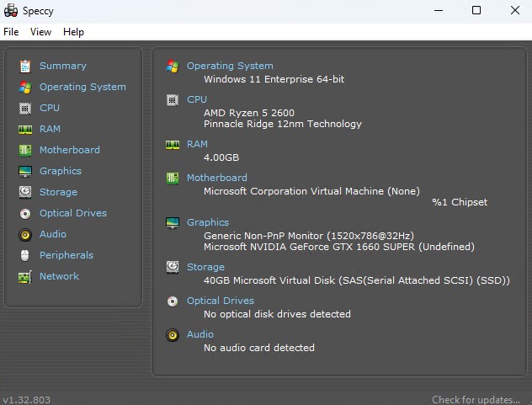The width and height of the screenshot is (532, 405).
Task: Click 40GB Microsoft Virtual Disk text
Action: (357, 280)
